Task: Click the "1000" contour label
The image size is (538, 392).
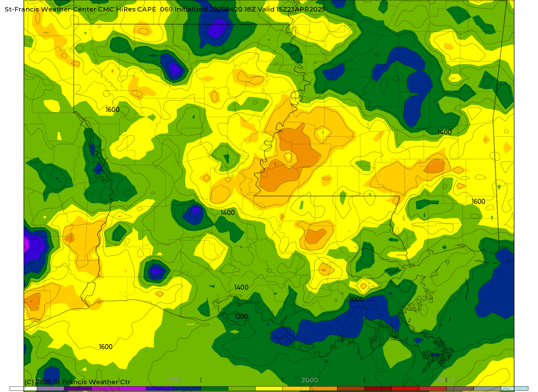Action: pyautogui.click(x=356, y=300)
